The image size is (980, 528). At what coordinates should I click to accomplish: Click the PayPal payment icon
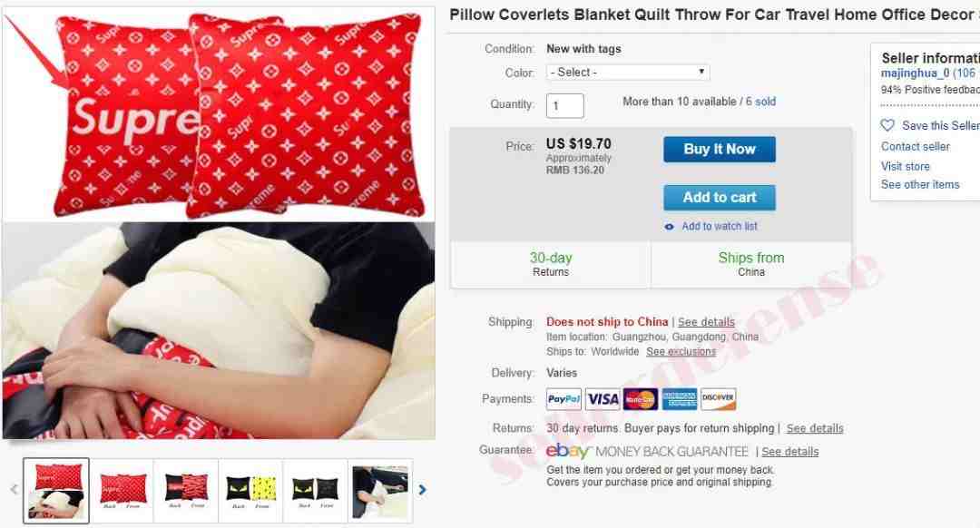coord(563,398)
